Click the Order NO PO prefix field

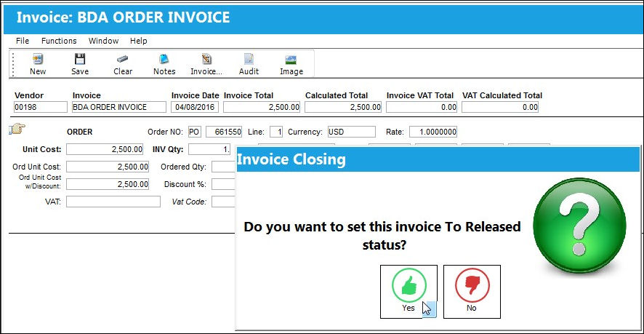click(194, 132)
